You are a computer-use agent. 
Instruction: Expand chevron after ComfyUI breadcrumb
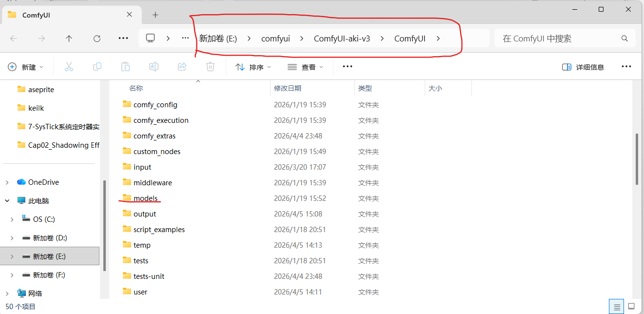(438, 39)
